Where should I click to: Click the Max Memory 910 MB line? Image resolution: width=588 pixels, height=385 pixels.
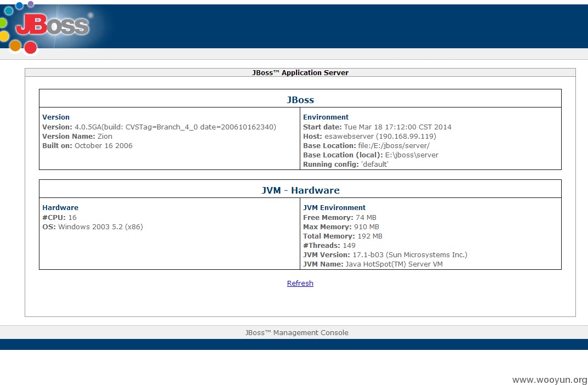(341, 227)
